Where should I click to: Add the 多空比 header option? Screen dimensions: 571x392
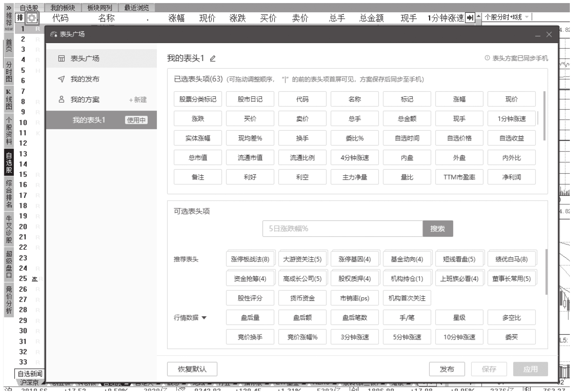(512, 318)
